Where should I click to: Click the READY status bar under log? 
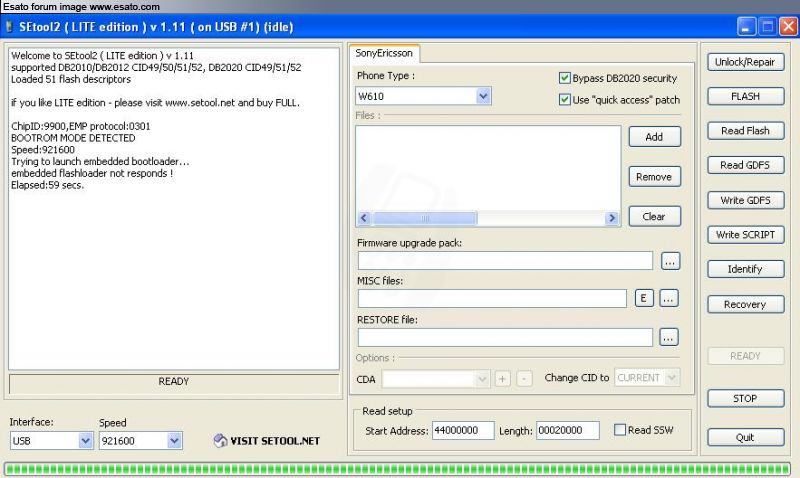point(173,383)
